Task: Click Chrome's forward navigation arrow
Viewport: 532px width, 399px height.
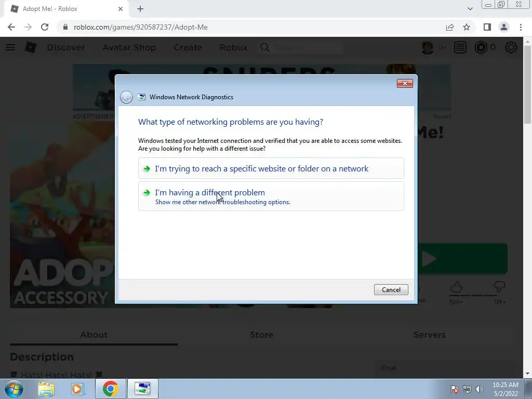Action: pos(28,27)
